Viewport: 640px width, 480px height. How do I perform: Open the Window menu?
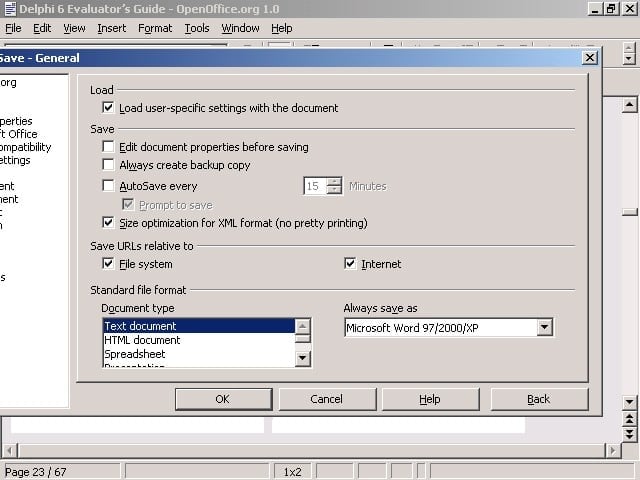point(240,28)
